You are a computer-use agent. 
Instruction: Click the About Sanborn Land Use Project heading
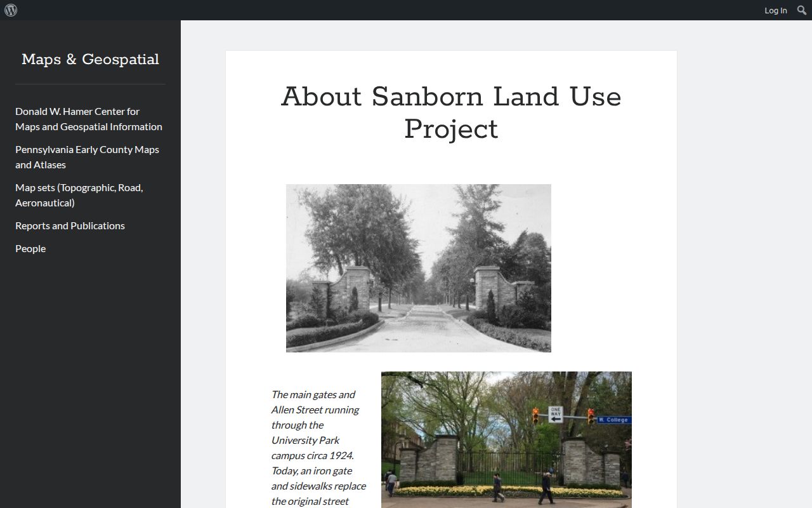451,113
